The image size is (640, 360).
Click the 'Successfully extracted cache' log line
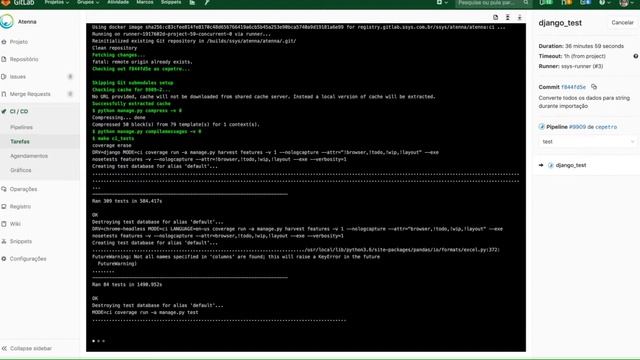pos(131,104)
